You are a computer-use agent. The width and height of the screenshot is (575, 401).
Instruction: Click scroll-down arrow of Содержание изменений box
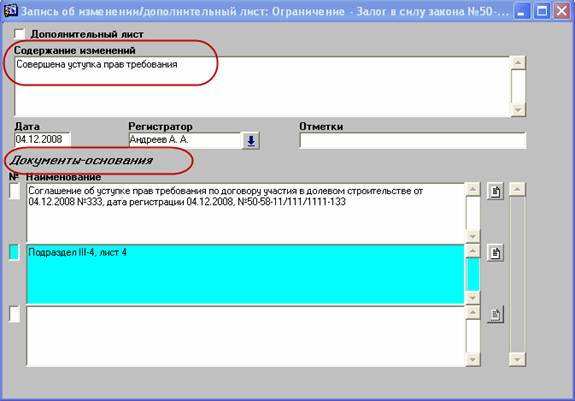point(518,110)
